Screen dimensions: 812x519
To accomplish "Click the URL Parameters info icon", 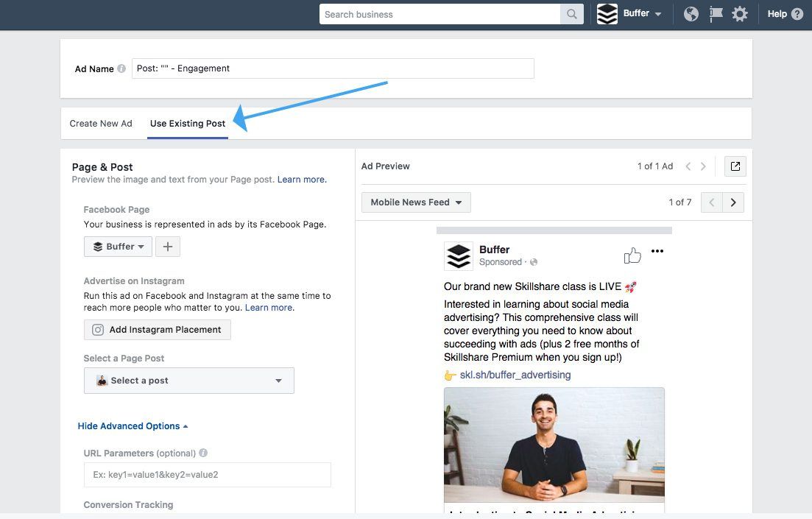I will click(203, 453).
